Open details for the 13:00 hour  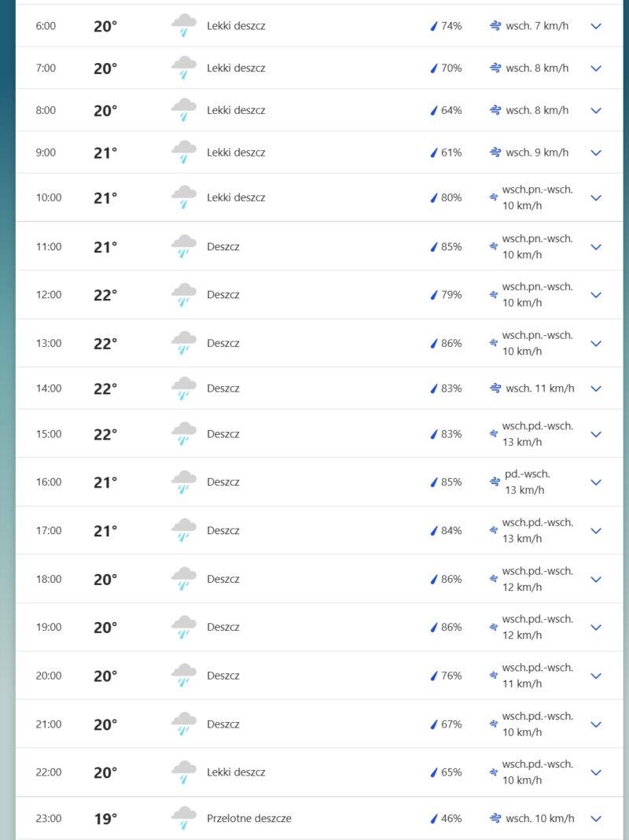[x=596, y=344]
